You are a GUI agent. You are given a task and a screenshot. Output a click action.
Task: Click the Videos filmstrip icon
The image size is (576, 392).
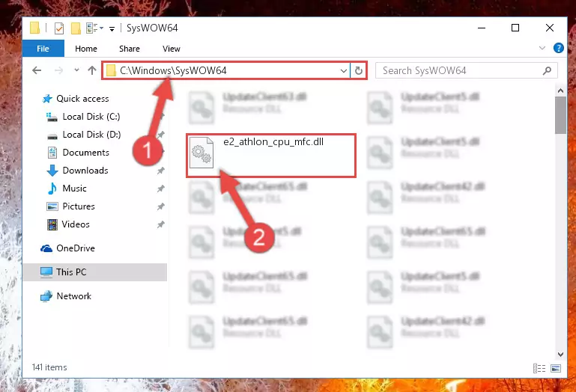(x=52, y=224)
